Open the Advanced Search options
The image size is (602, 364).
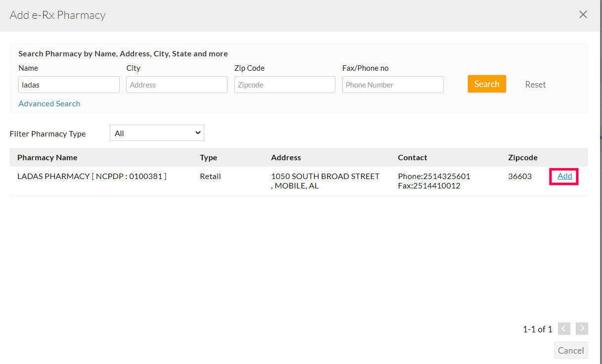click(x=49, y=104)
